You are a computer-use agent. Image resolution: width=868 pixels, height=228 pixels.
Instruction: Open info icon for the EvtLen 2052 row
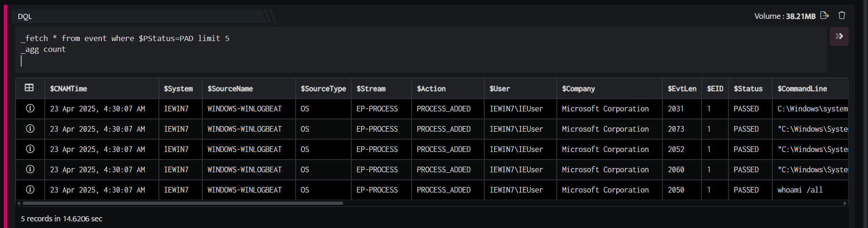tap(30, 149)
